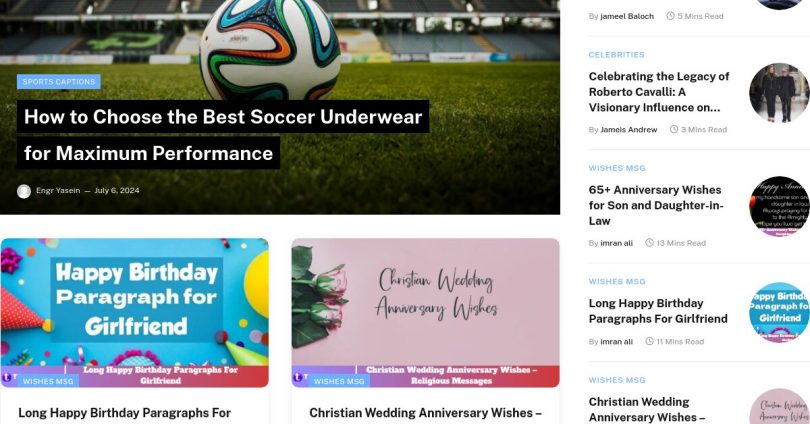Open the CELEBRITIES category label
The height and width of the screenshot is (424, 810).
pyautogui.click(x=616, y=55)
